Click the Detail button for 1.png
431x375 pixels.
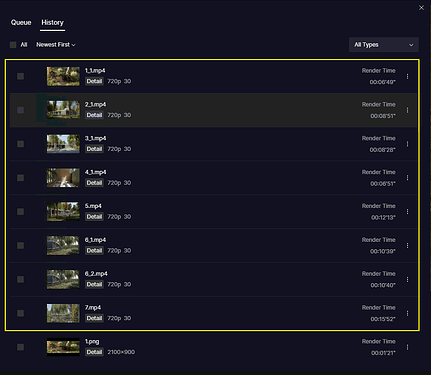click(94, 352)
